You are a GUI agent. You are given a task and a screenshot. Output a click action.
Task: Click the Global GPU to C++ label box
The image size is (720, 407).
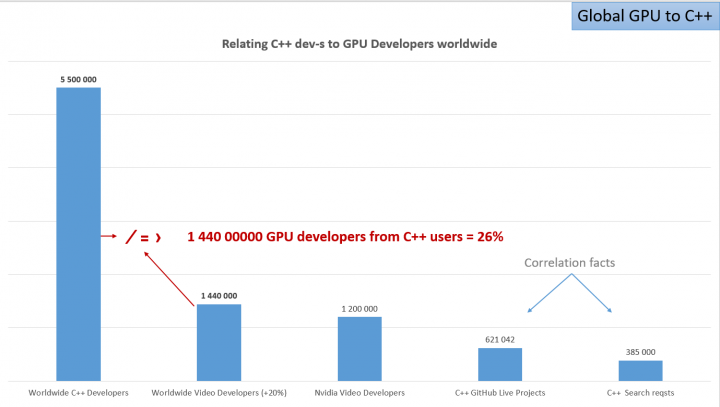pos(645,16)
